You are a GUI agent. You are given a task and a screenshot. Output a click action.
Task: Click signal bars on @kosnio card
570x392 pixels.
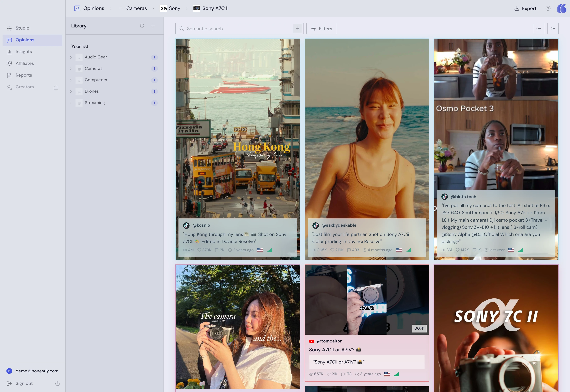[x=269, y=250]
